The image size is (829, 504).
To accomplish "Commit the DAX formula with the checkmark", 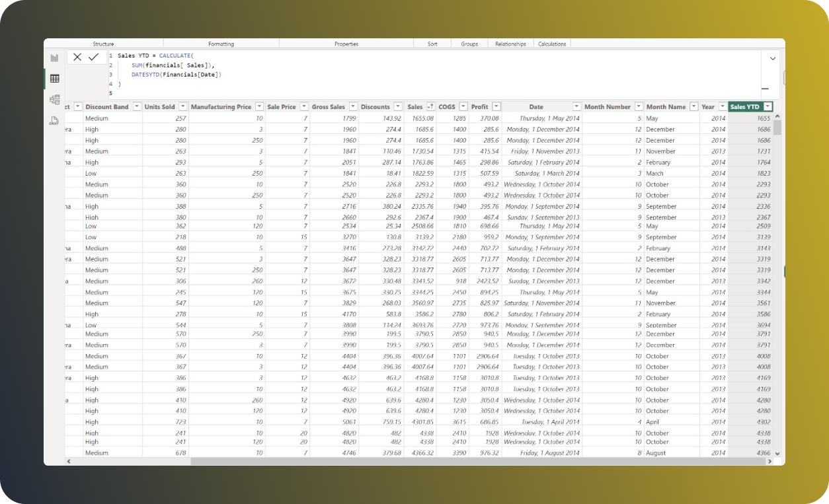I will pyautogui.click(x=94, y=56).
